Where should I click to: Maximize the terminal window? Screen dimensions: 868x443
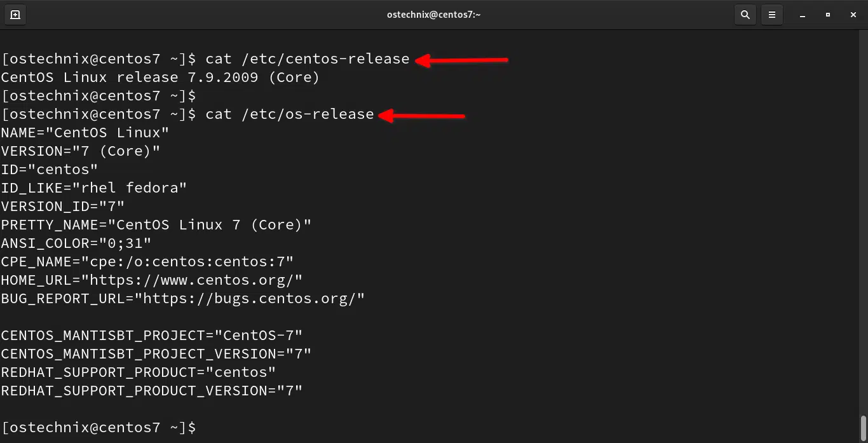pos(827,15)
